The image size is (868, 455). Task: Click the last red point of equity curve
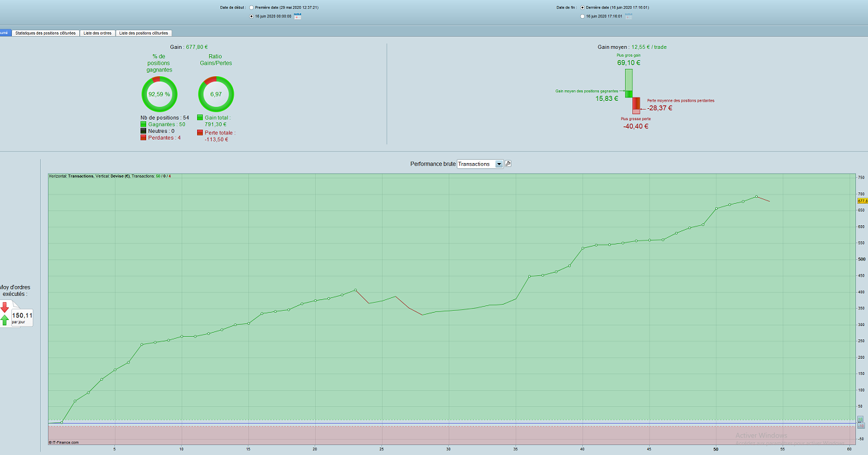770,201
